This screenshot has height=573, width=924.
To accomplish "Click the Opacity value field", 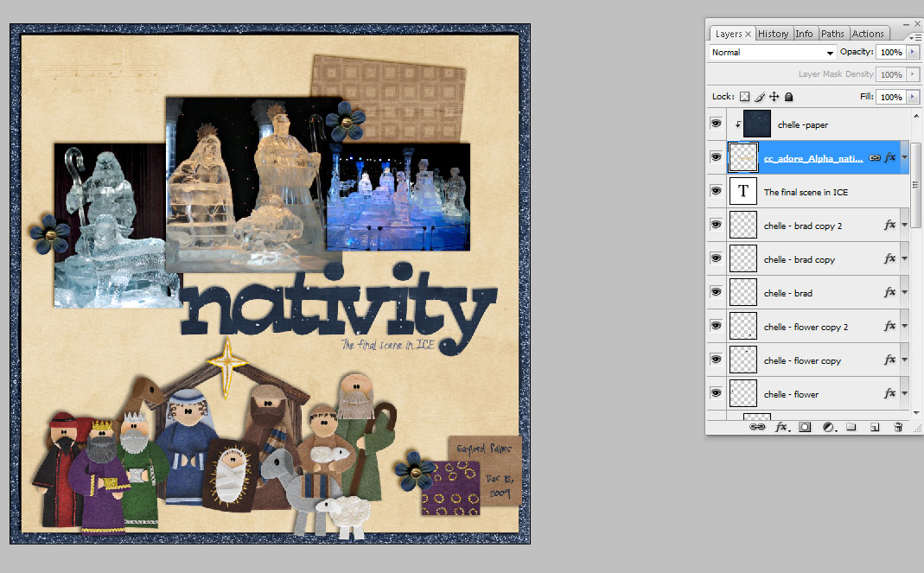I will [891, 52].
